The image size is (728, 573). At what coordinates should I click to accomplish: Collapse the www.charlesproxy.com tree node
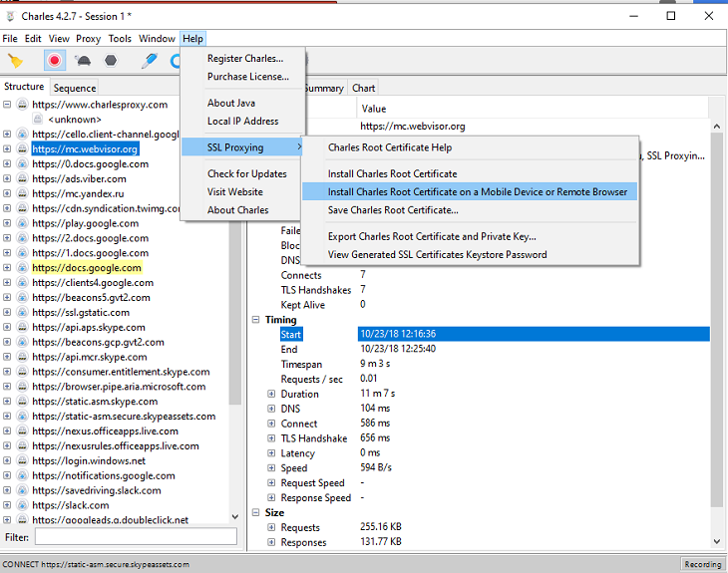tap(7, 104)
